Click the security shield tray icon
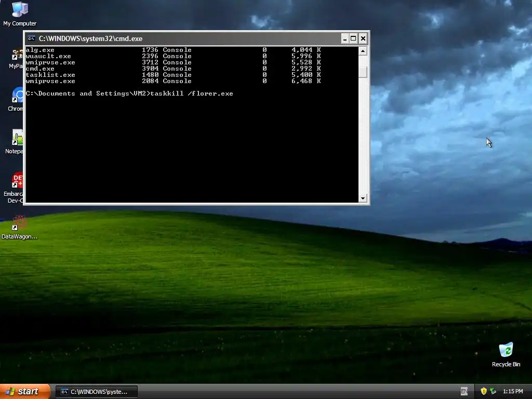The height and width of the screenshot is (399, 532). [x=484, y=391]
